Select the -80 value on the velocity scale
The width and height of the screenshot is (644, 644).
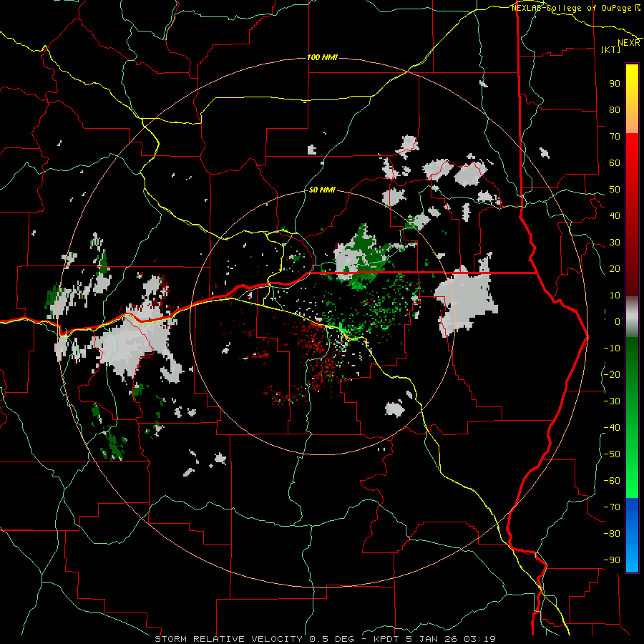612,534
